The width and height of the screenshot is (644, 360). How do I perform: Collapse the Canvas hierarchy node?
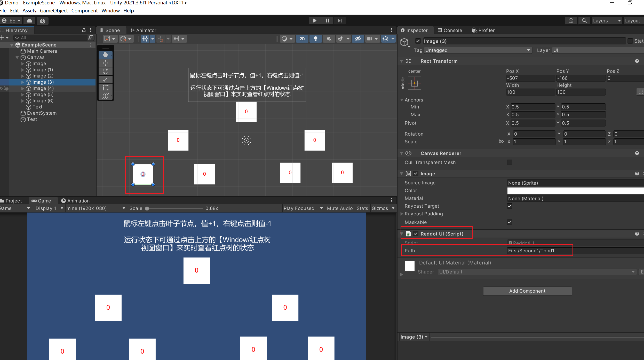[x=17, y=57]
